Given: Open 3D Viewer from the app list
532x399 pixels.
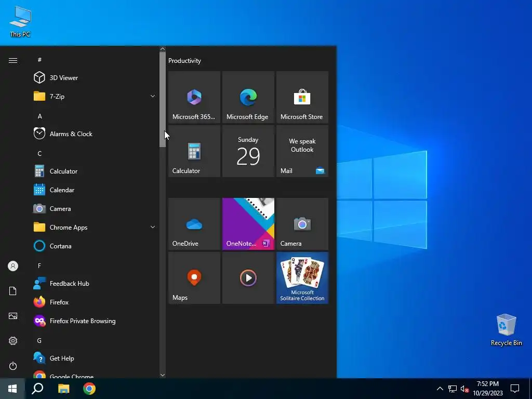Looking at the screenshot, I should pos(95,78).
